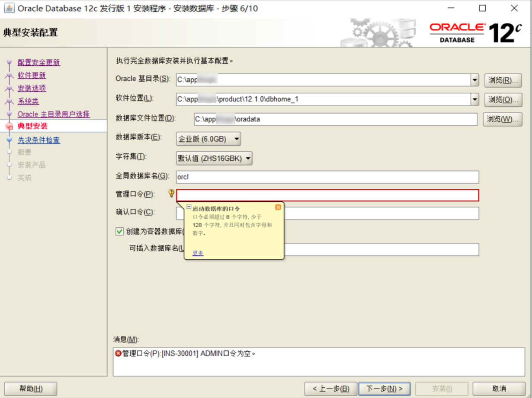Minimize the installer window
The image size is (532, 398).
tap(451, 8)
